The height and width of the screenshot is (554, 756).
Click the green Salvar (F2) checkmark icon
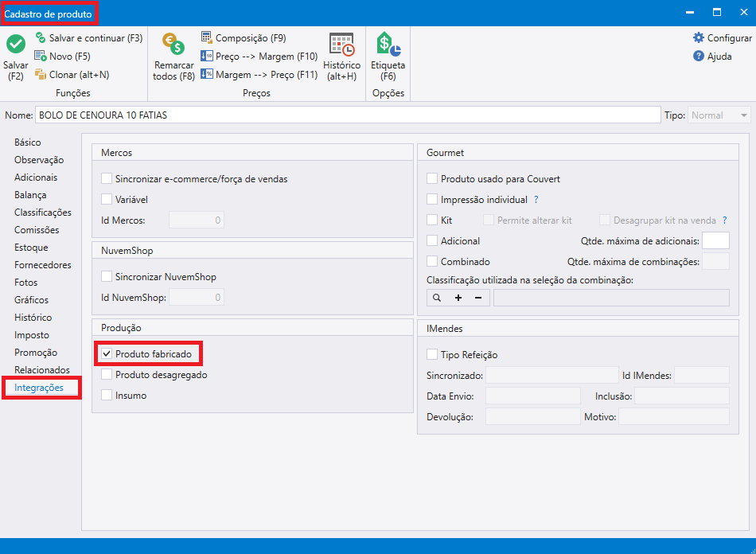pyautogui.click(x=16, y=45)
